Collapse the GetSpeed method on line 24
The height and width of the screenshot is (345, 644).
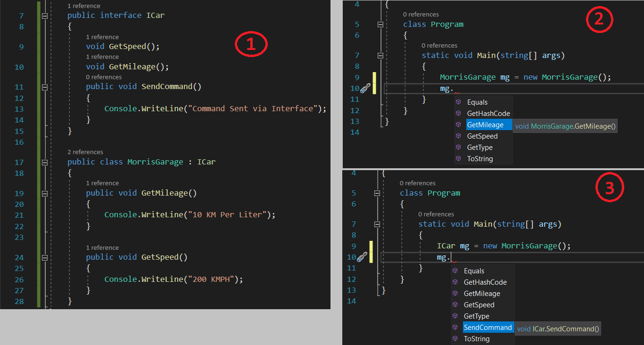[44, 257]
